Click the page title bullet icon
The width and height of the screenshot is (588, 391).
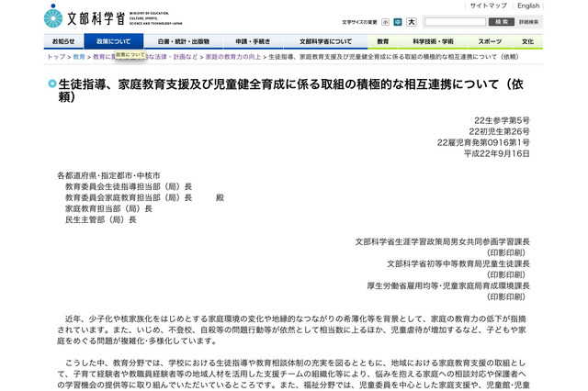52,84
